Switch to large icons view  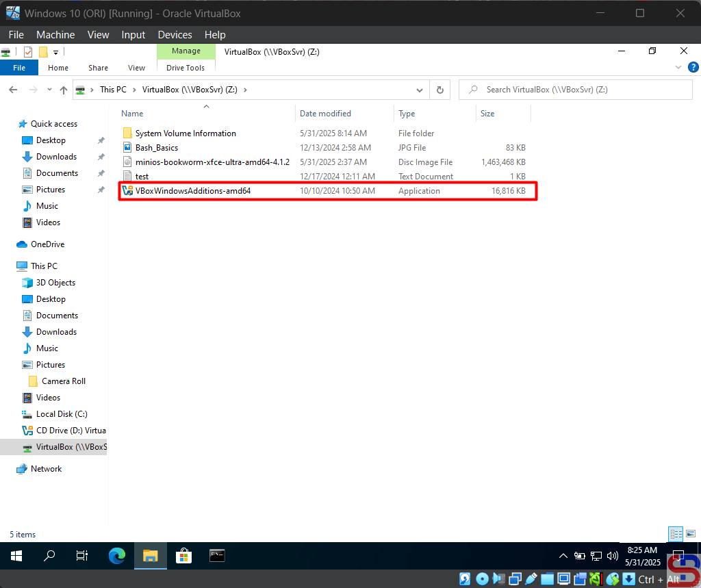(x=689, y=535)
